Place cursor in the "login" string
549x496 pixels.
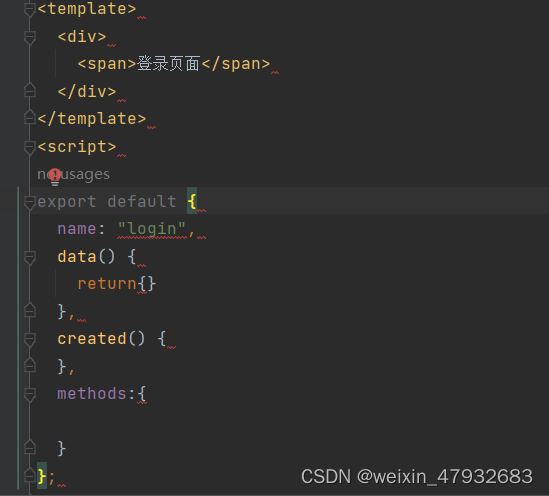(152, 229)
